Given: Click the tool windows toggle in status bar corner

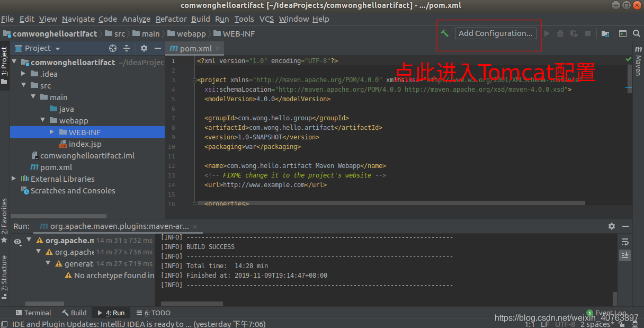Looking at the screenshot, I should pos(4,324).
